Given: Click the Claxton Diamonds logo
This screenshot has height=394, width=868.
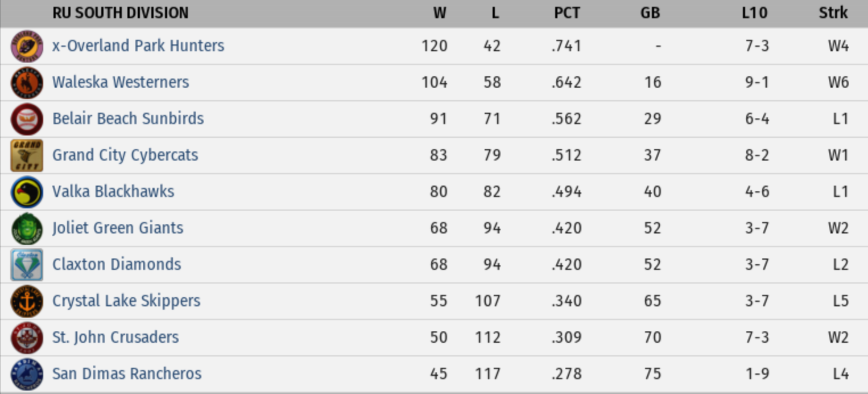Looking at the screenshot, I should 27,265.
